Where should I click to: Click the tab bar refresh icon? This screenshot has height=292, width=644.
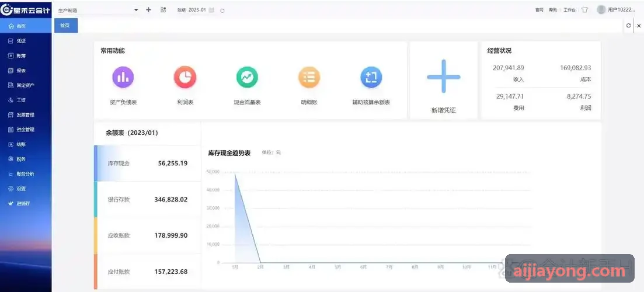[628, 26]
